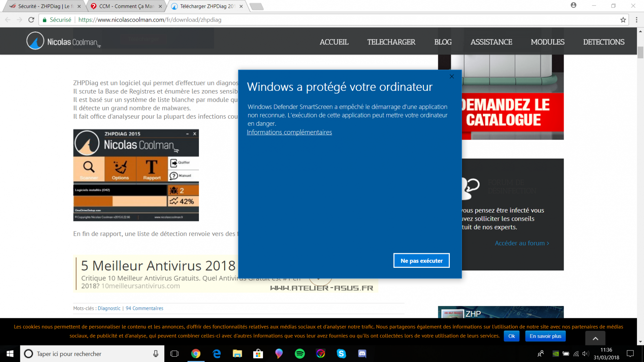The width and height of the screenshot is (644, 362).
Task: Open Informations complémentaires link
Action: coord(289,132)
